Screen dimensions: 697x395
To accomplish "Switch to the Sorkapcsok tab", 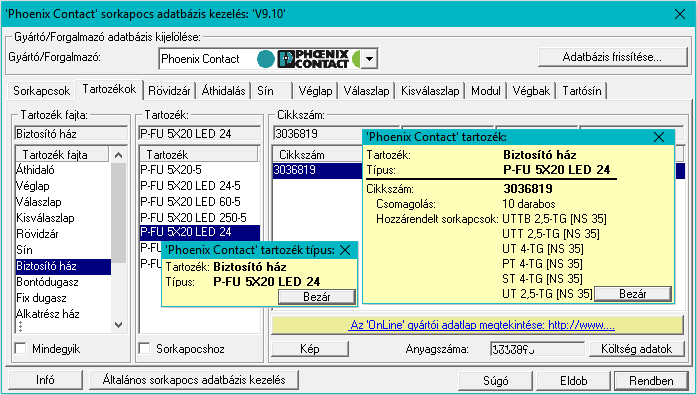I will 41,91.
